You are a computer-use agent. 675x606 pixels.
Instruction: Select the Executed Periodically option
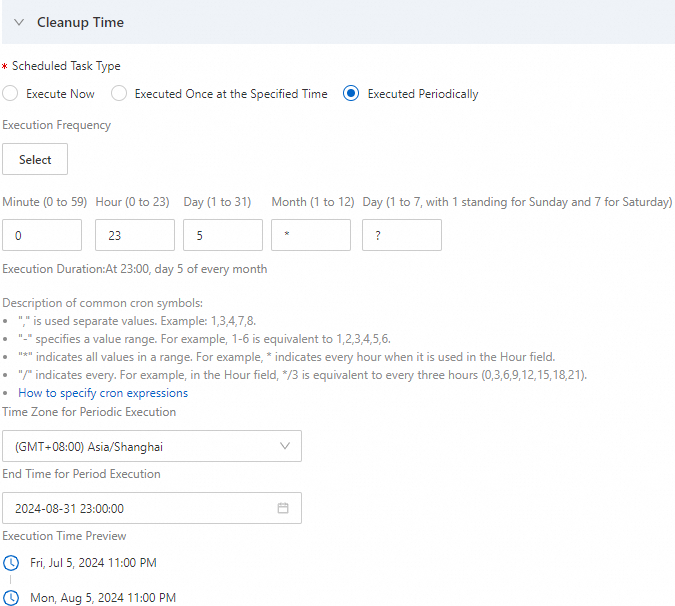351,94
